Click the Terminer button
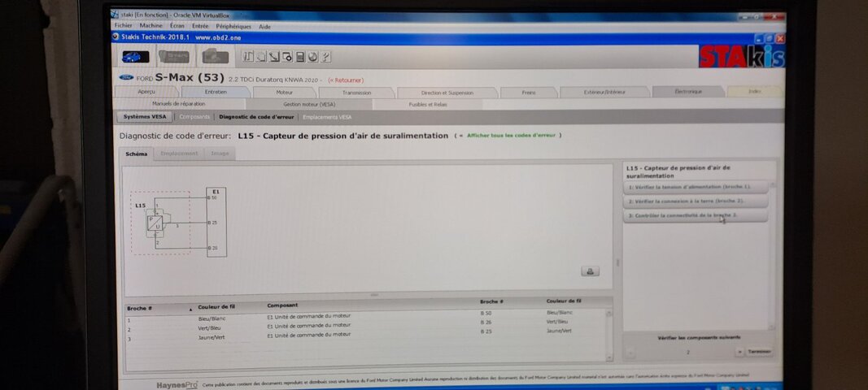This screenshot has width=868, height=390. point(758,352)
